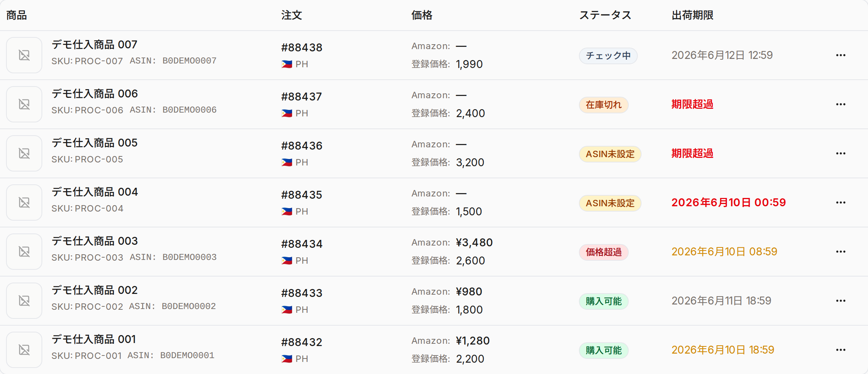
Task: Open more options for order #88437
Action: pos(840,104)
